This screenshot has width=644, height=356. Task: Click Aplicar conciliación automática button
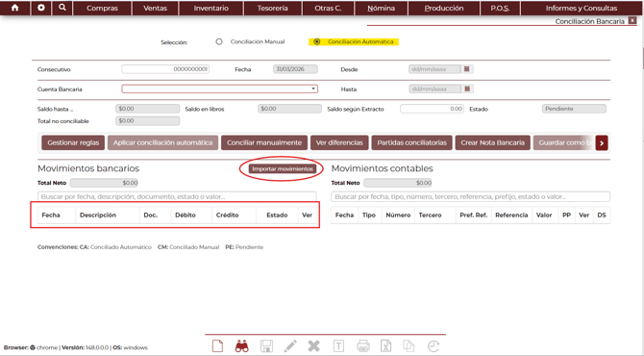(x=163, y=142)
